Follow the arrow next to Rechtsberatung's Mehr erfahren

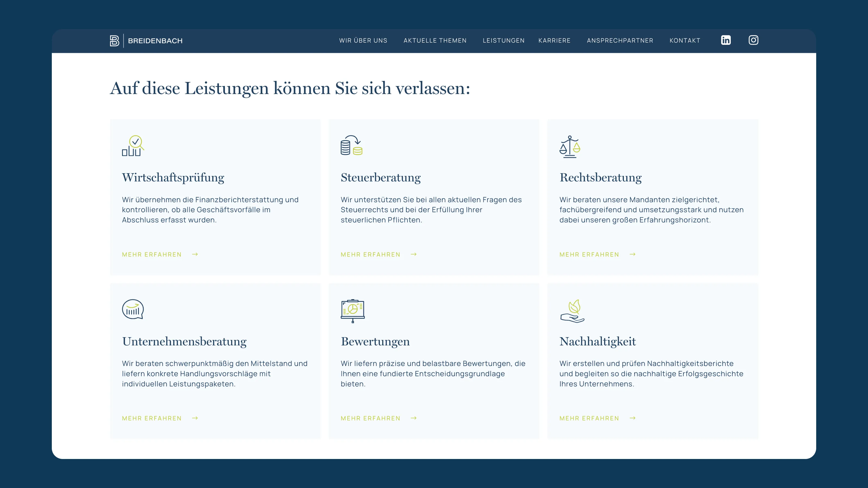tap(633, 254)
